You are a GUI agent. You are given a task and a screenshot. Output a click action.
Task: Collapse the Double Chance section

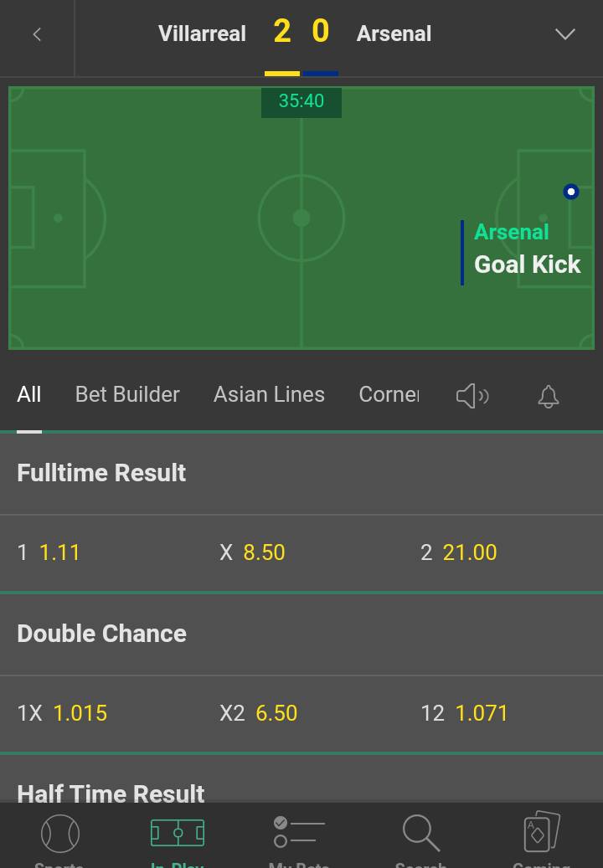[x=301, y=634]
